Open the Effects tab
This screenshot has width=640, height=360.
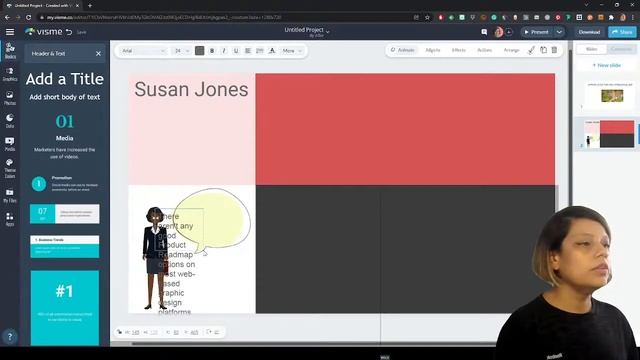click(x=458, y=50)
